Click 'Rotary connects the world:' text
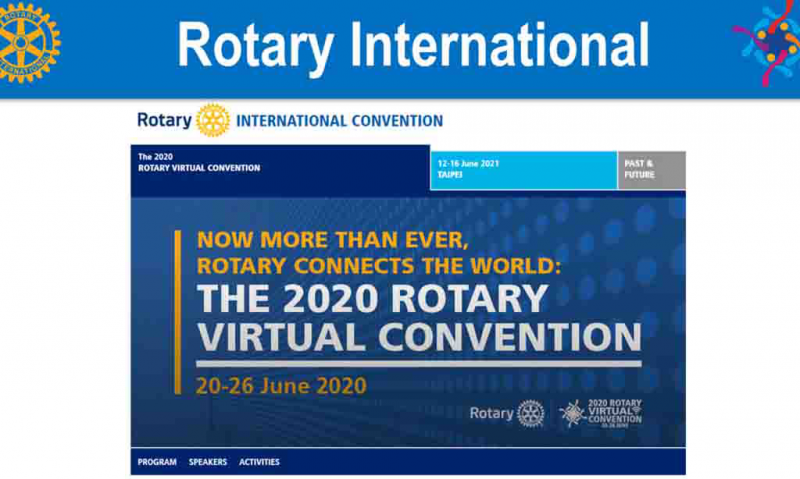Viewport: 800px width, 479px height. click(x=379, y=266)
